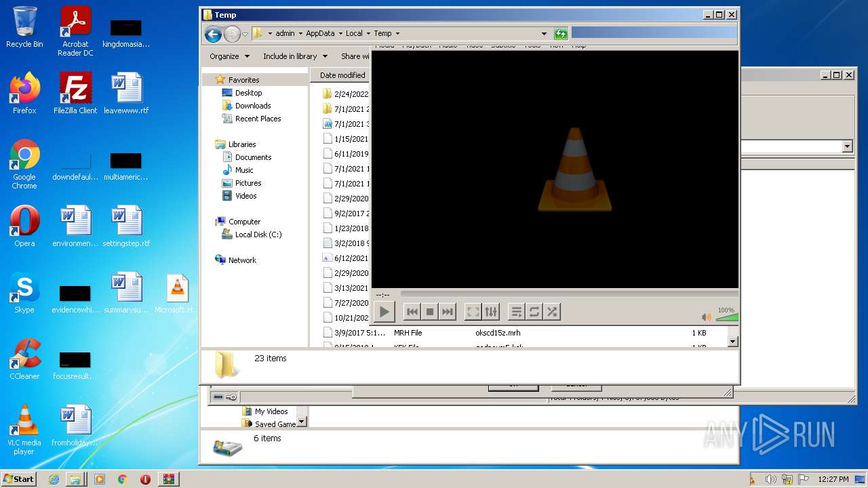The width and height of the screenshot is (868, 488).
Task: Skip to next track in VLC
Action: [448, 312]
